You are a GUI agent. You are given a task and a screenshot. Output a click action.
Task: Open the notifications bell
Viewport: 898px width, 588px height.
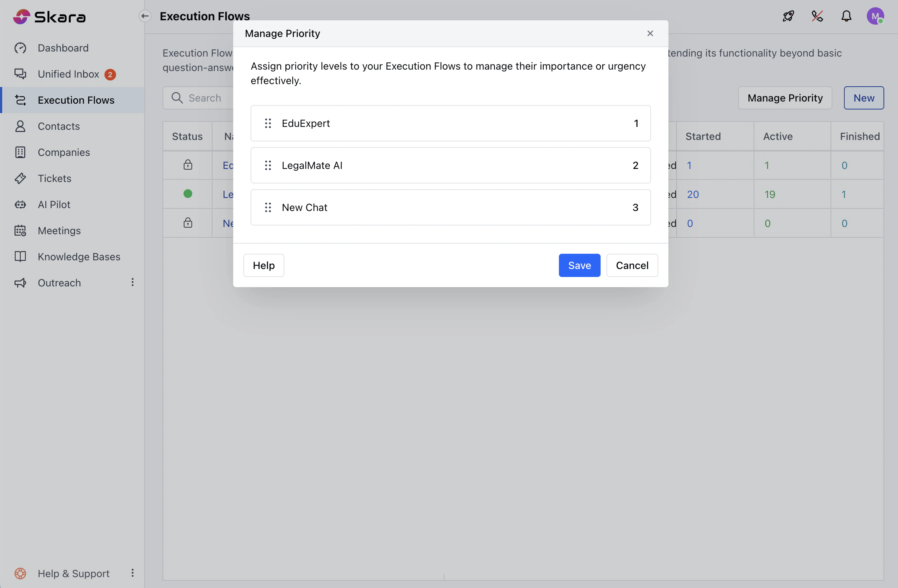[846, 16]
